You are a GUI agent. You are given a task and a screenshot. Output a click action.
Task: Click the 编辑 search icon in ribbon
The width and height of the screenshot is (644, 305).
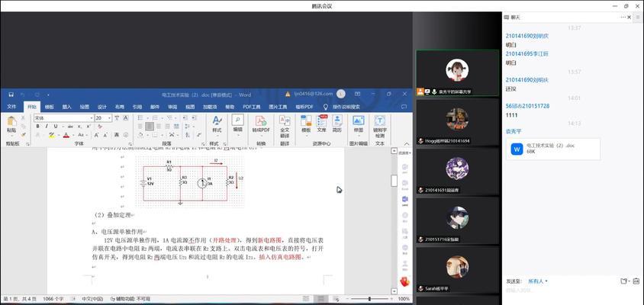[x=238, y=122]
